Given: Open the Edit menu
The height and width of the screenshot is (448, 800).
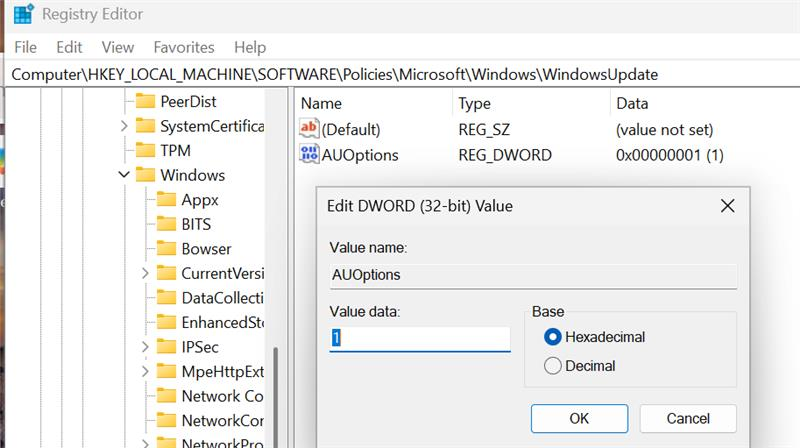Looking at the screenshot, I should coord(69,47).
